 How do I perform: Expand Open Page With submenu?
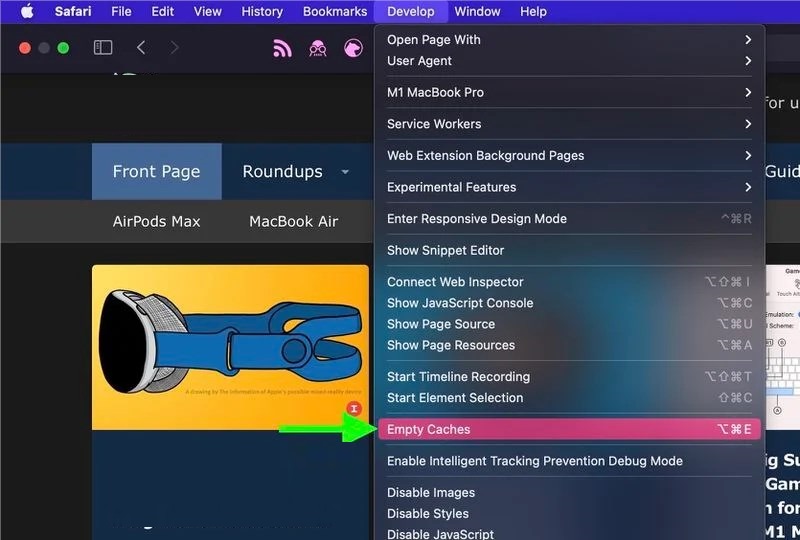569,39
